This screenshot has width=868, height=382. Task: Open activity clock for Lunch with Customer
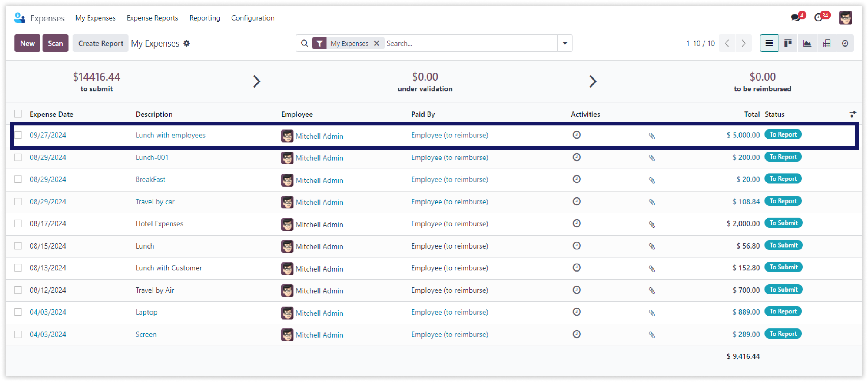576,268
